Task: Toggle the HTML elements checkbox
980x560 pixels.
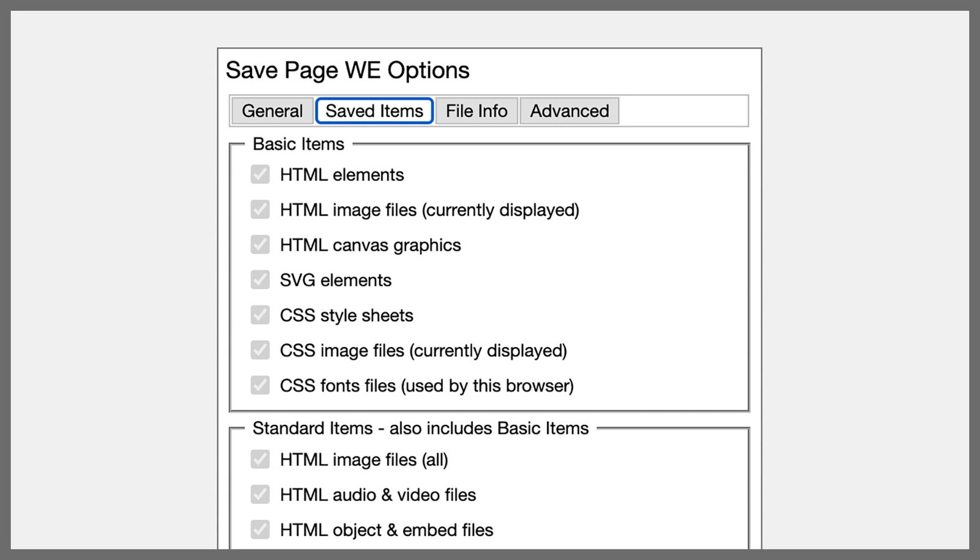Action: tap(260, 174)
